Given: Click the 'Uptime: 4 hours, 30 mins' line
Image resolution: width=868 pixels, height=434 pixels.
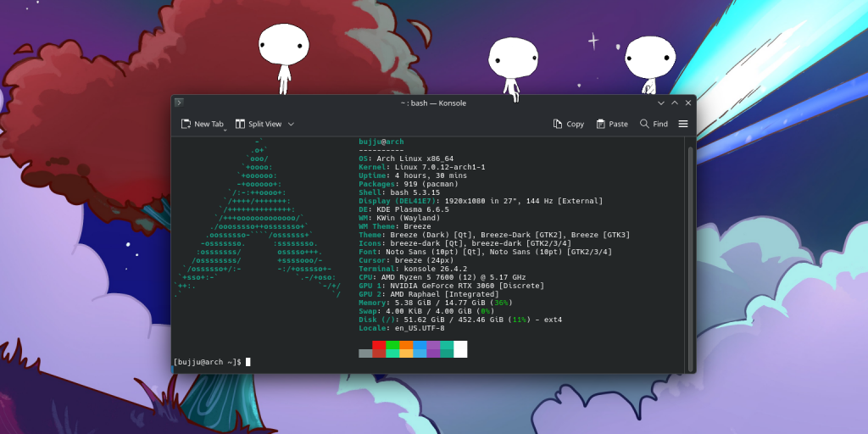Looking at the screenshot, I should pyautogui.click(x=413, y=175).
